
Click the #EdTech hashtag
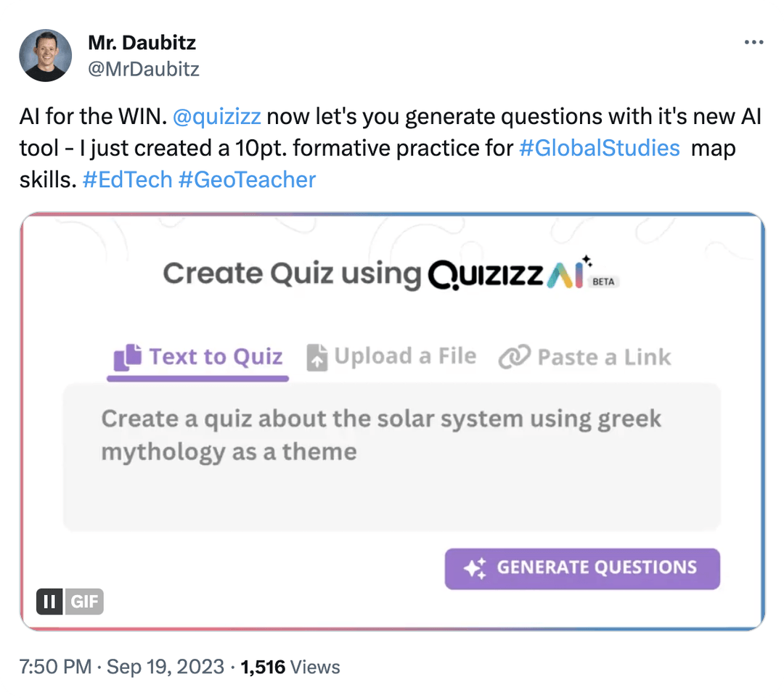point(127,179)
